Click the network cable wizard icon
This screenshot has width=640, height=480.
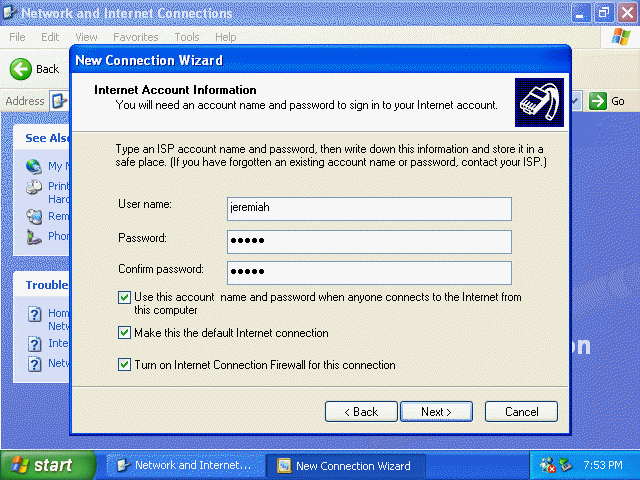pyautogui.click(x=539, y=102)
